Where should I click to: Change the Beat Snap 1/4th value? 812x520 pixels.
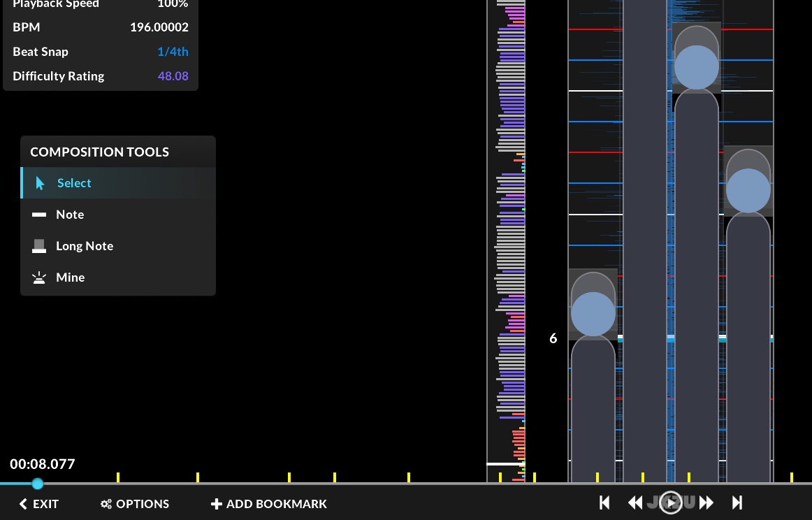tap(173, 52)
